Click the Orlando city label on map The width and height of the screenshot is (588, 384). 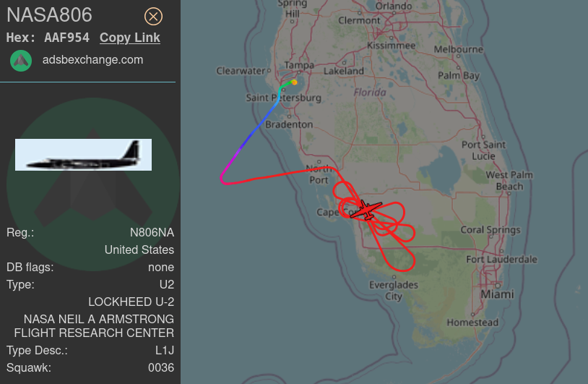(x=394, y=7)
